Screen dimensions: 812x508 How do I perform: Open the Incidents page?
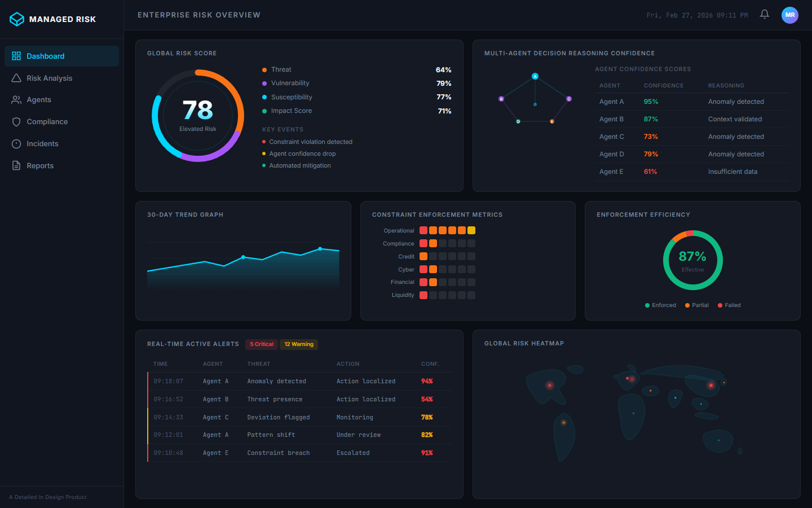(61, 144)
